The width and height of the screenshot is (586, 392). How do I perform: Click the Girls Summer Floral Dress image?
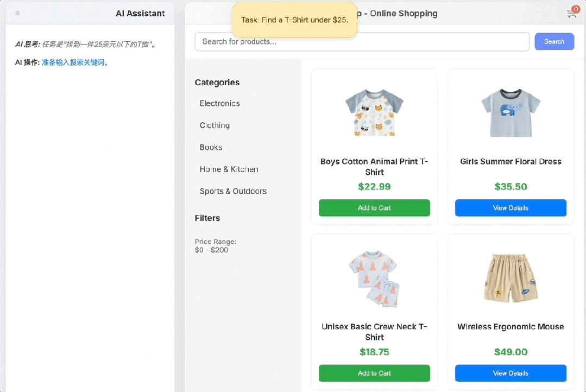511,112
